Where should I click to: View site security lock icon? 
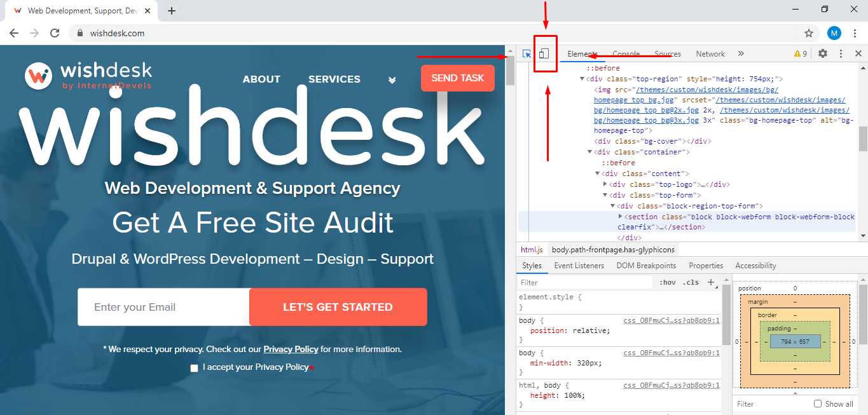[80, 33]
